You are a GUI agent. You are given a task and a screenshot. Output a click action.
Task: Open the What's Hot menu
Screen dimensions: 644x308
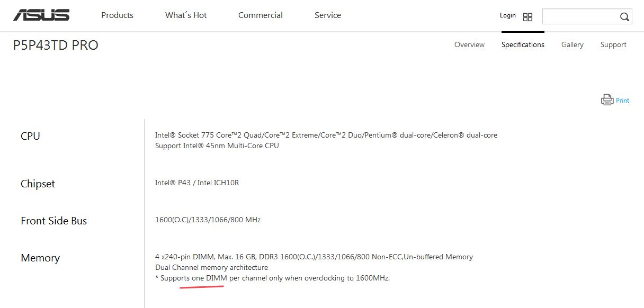pyautogui.click(x=186, y=15)
